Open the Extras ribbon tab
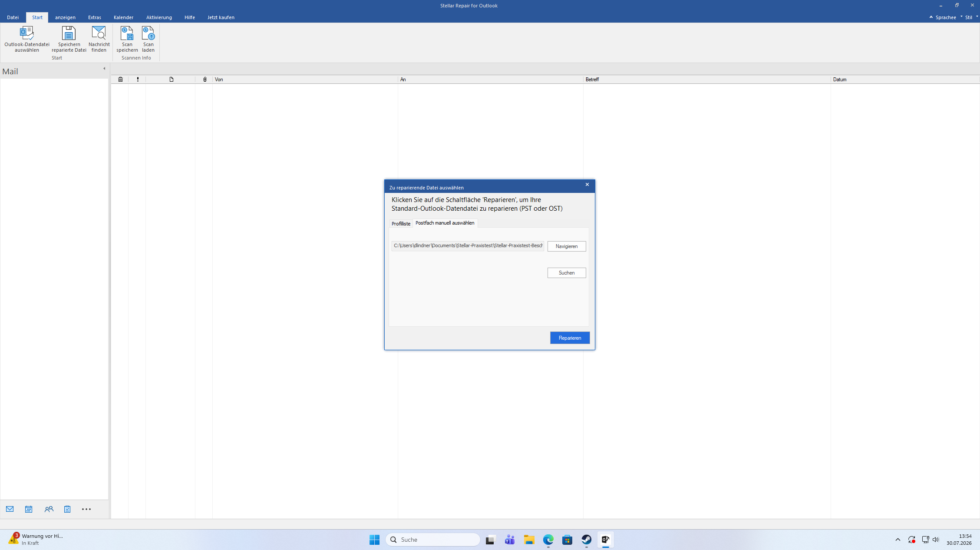980x550 pixels. point(95,17)
